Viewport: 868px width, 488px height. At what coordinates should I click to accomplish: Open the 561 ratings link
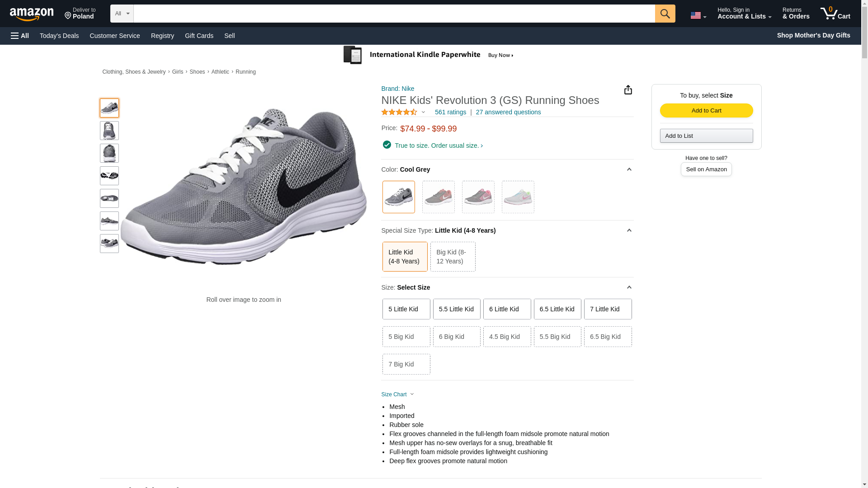[x=450, y=112]
